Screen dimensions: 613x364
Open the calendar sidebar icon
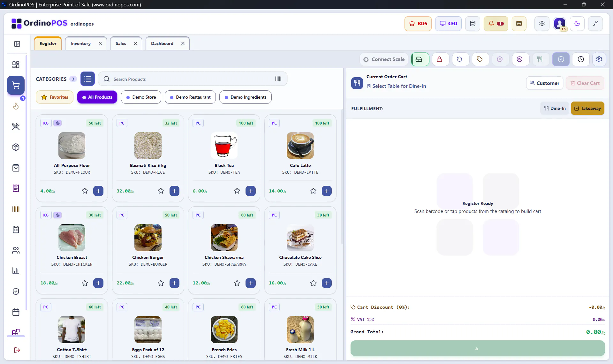[16, 312]
